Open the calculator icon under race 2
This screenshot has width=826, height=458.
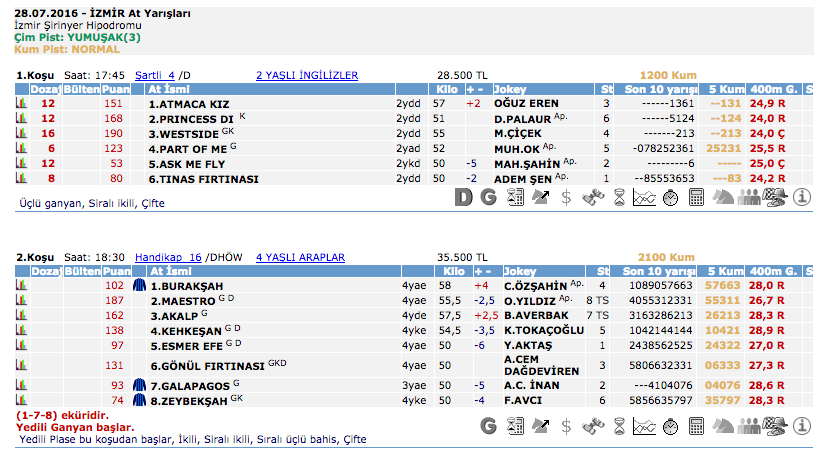click(x=697, y=425)
